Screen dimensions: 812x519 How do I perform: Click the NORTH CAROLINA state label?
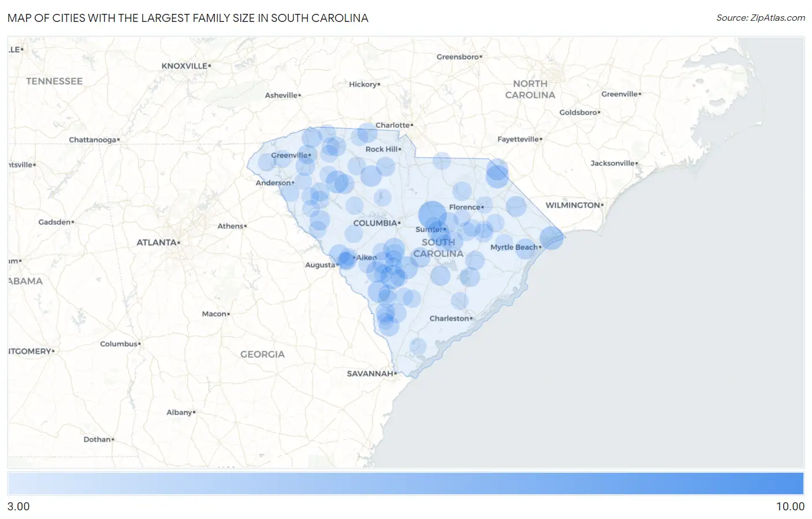point(530,89)
